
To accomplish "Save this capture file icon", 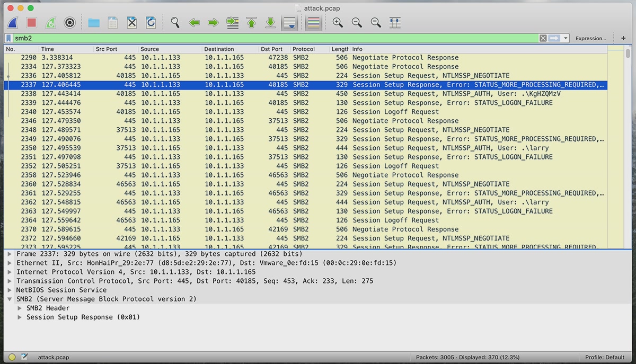I will click(113, 23).
